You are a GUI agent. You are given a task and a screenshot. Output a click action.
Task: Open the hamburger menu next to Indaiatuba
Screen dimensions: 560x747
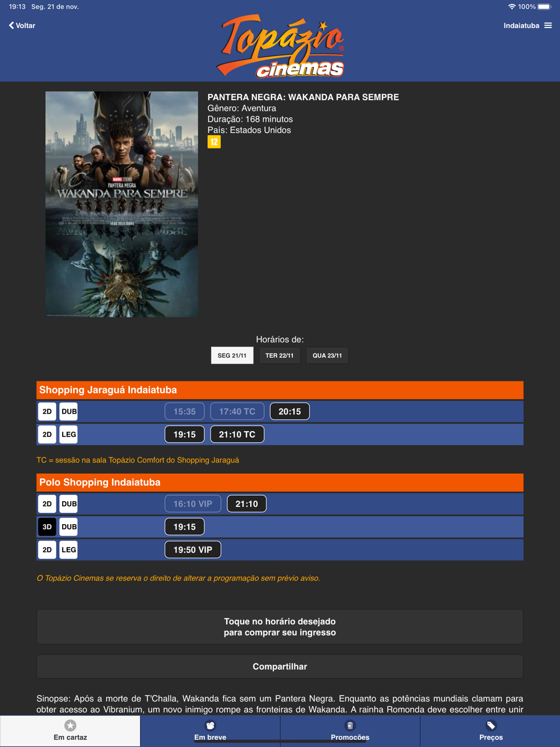click(x=548, y=25)
